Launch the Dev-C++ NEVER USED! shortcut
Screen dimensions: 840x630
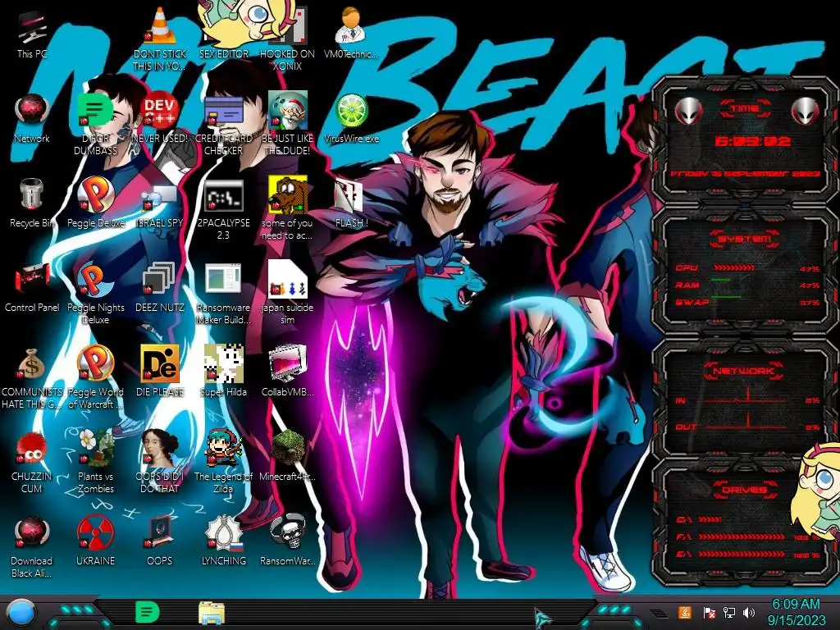click(160, 119)
